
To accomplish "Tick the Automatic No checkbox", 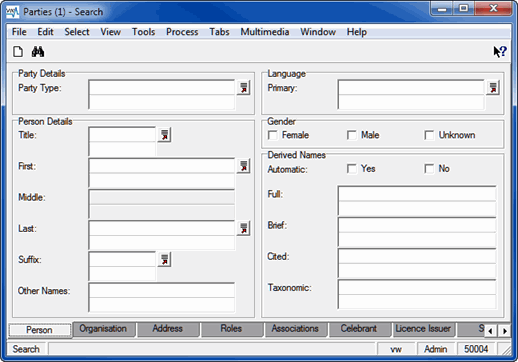I will point(429,169).
